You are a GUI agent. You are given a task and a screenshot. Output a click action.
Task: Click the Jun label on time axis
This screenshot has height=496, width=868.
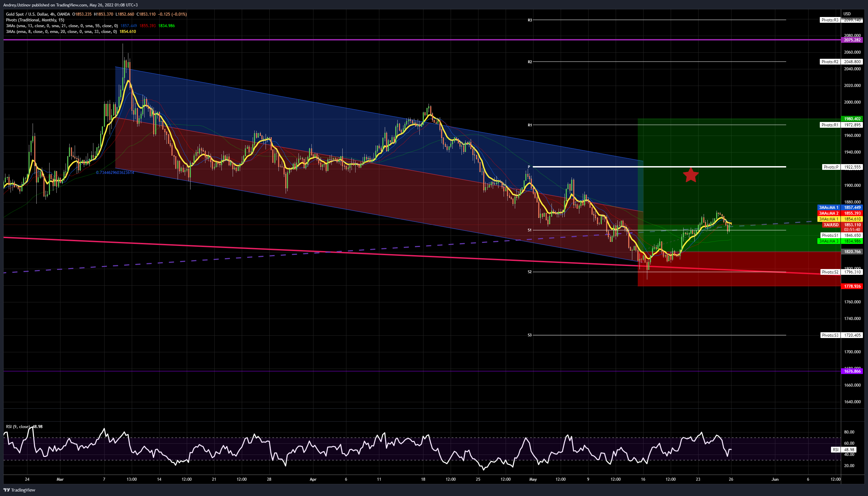point(775,479)
